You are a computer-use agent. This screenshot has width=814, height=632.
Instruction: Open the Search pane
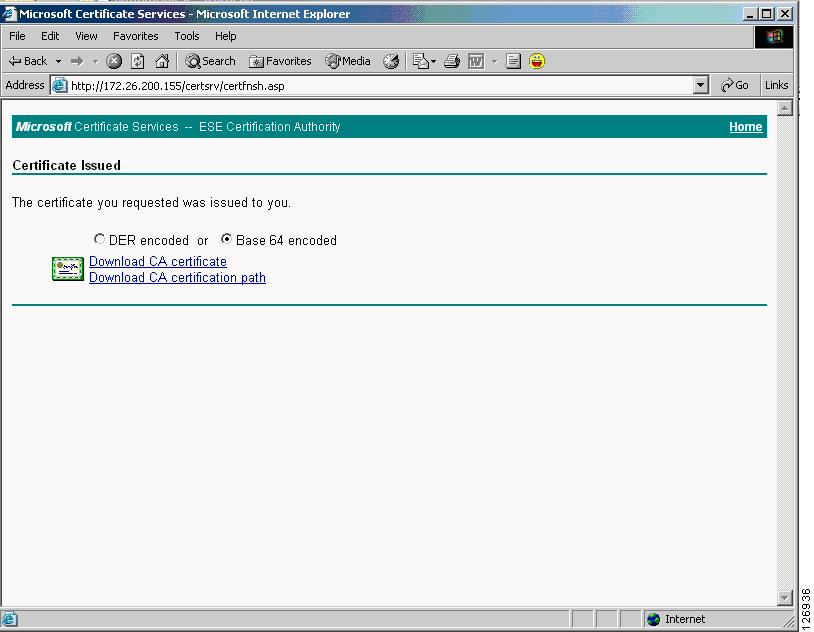tap(210, 61)
